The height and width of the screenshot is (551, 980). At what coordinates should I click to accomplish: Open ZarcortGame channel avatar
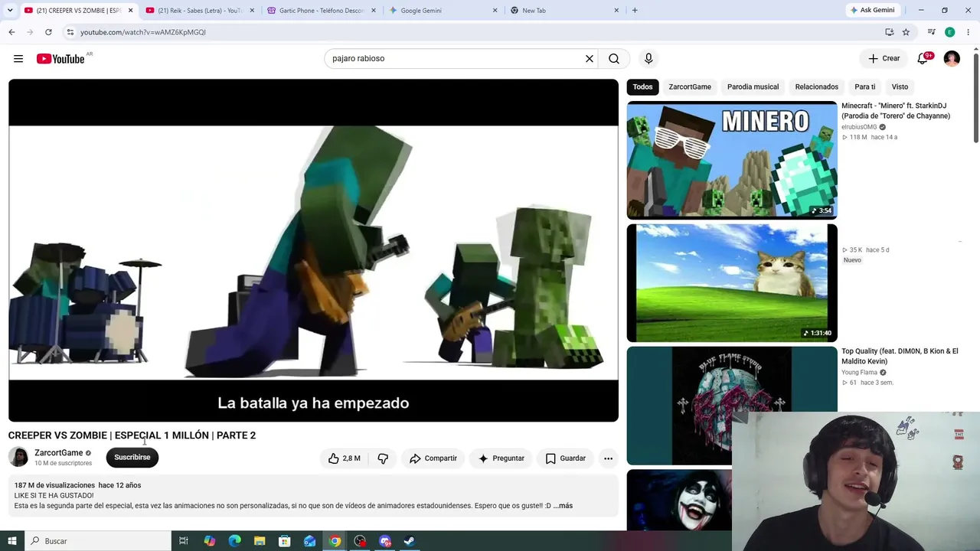(18, 458)
